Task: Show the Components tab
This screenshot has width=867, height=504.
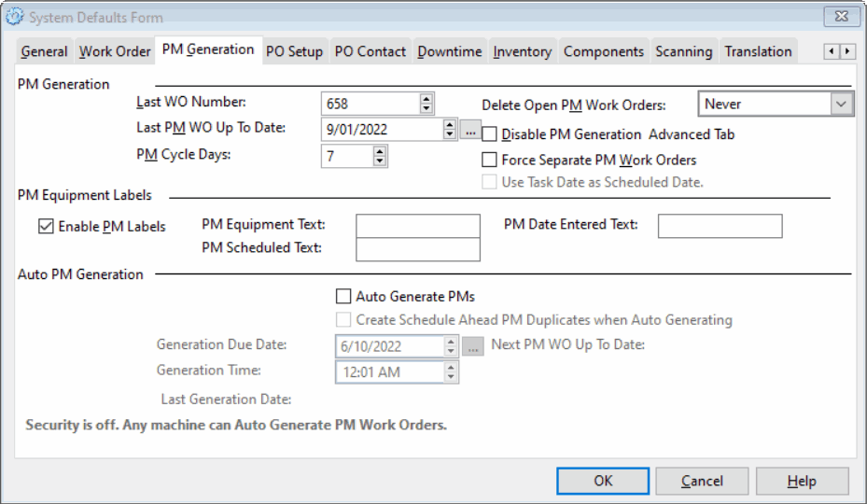Action: click(604, 51)
